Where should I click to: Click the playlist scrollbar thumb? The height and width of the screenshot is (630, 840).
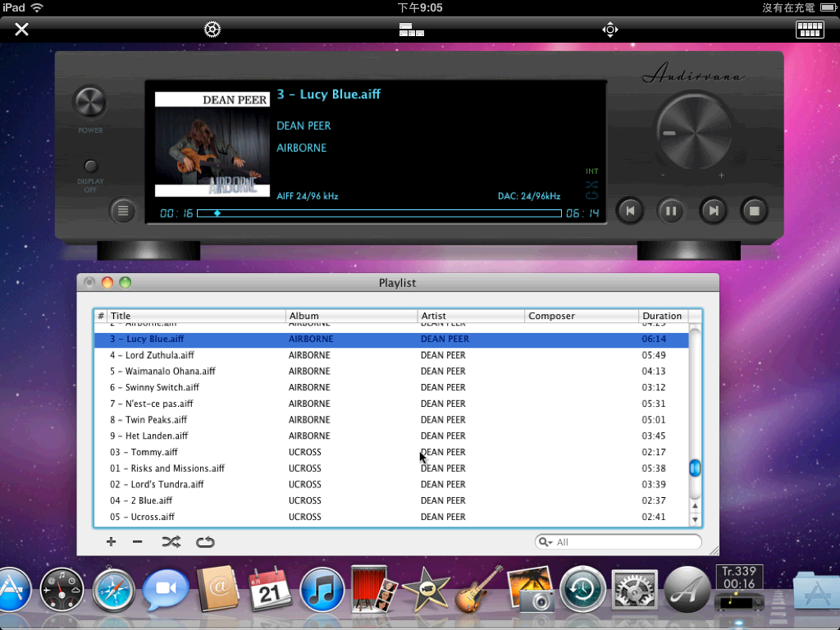[695, 468]
